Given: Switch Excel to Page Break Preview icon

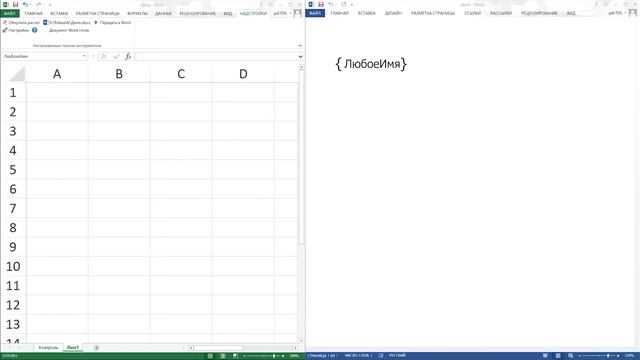Looking at the screenshot, I should tap(235, 356).
